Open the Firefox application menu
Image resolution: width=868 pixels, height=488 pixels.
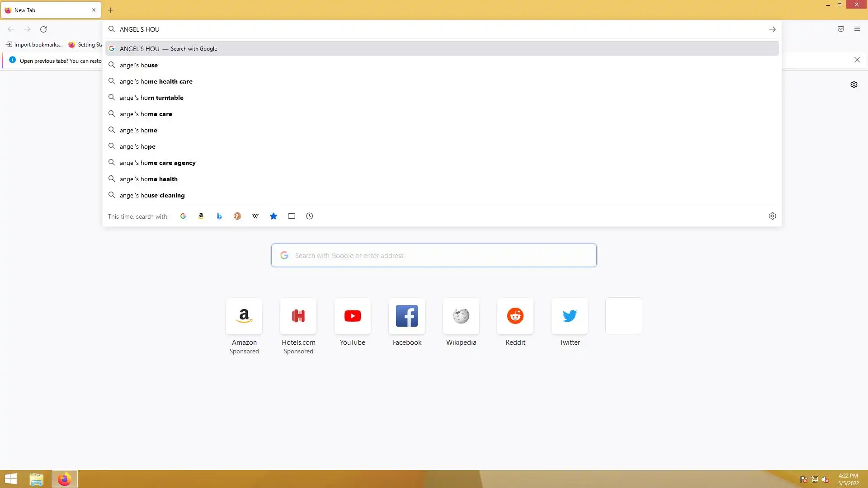pyautogui.click(x=857, y=29)
